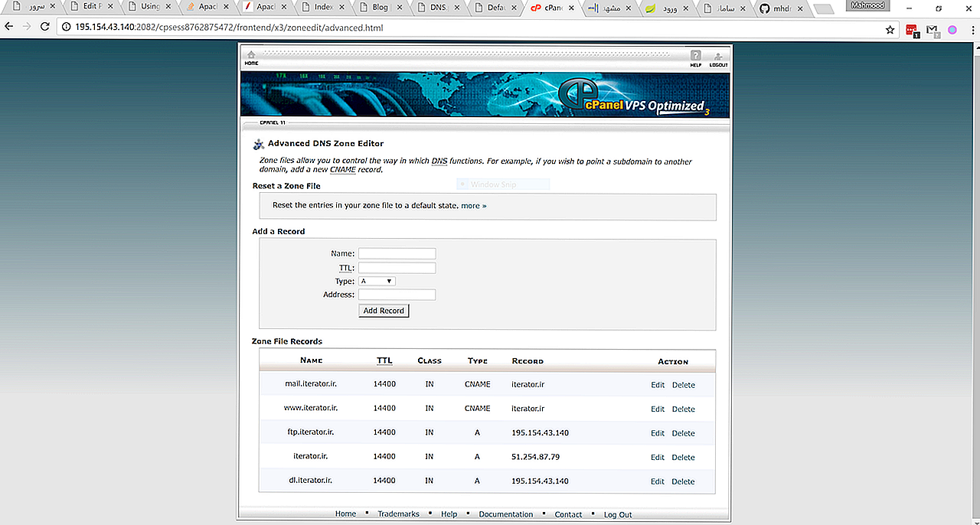980x525 pixels.
Task: Click the cPanel VPS Optimized banner logo
Action: [x=634, y=97]
